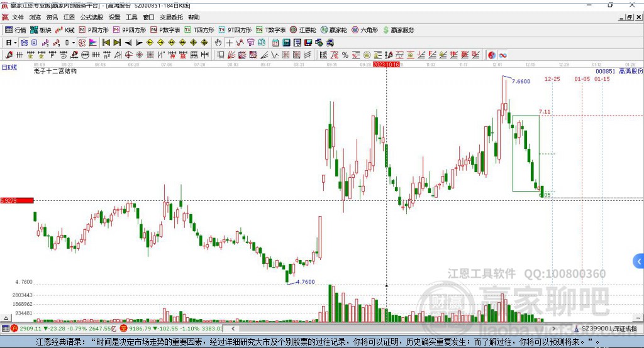Click the yin-yang taiji icon
This screenshot has width=644, height=348.
click(492, 55)
